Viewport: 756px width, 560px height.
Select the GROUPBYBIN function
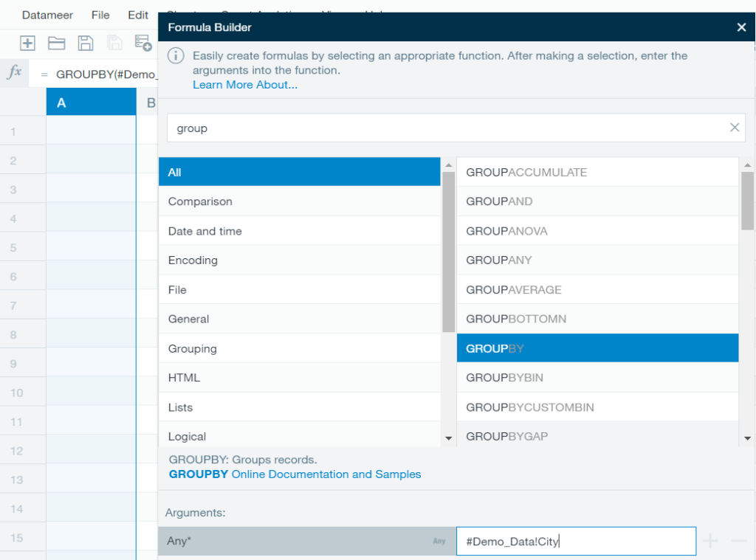[504, 377]
